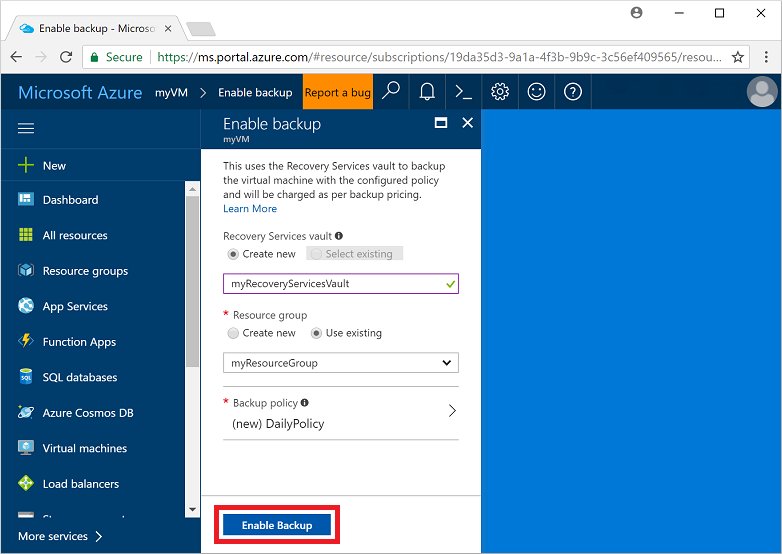Image resolution: width=782 pixels, height=554 pixels.
Task: Click the Enable Backup button
Action: pos(277,525)
